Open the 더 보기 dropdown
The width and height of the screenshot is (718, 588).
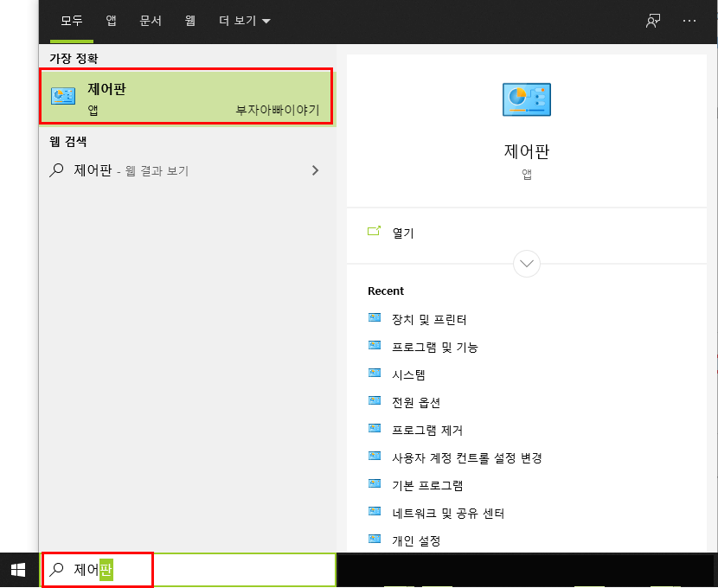245,21
